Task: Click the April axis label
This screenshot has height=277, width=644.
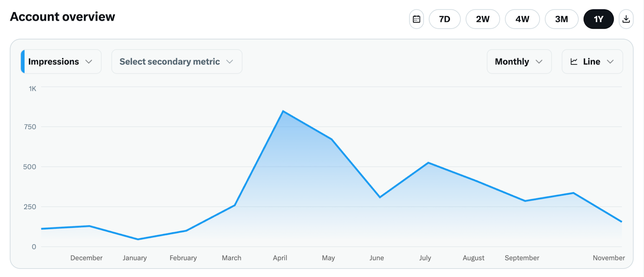Action: tap(280, 258)
